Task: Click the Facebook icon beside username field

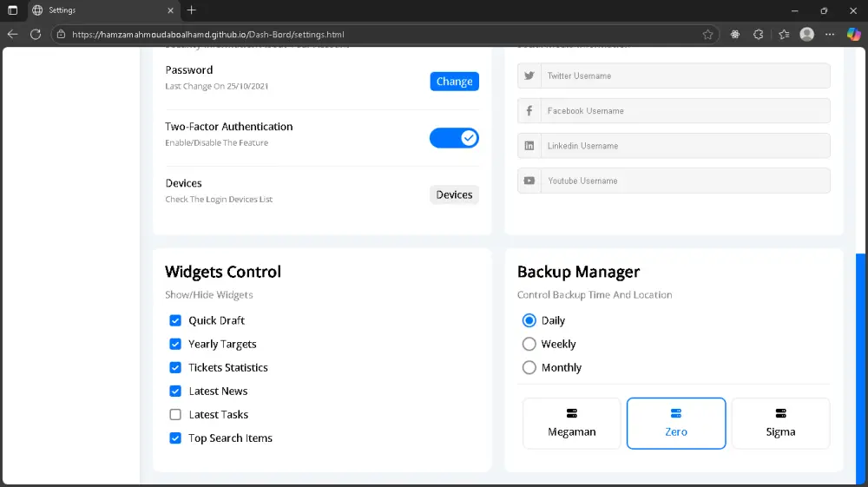Action: pos(529,111)
